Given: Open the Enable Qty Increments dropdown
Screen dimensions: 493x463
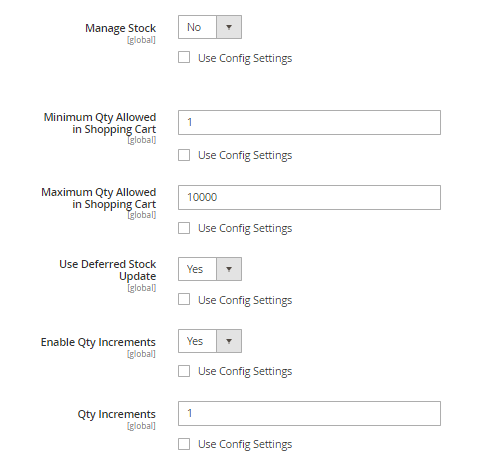Looking at the screenshot, I should click(210, 341).
